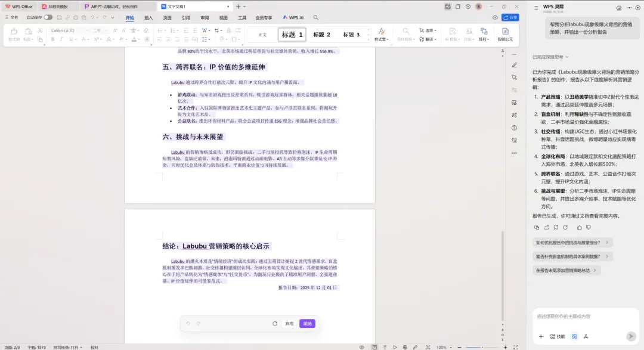This screenshot has width=644, height=350.
Task: Click the 弃用 discard button
Action: (289, 324)
